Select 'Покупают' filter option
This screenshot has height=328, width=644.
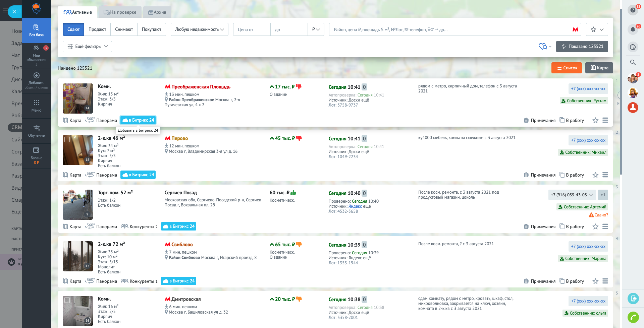pyautogui.click(x=152, y=29)
